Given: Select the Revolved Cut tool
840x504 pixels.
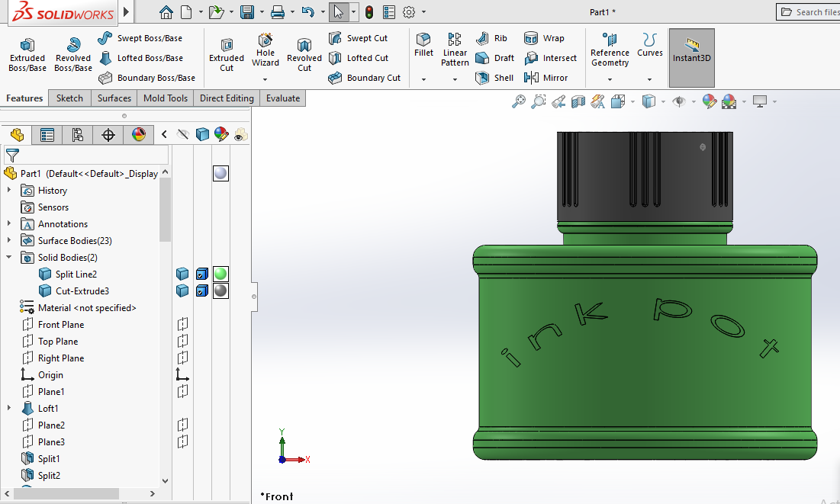Looking at the screenshot, I should click(304, 55).
